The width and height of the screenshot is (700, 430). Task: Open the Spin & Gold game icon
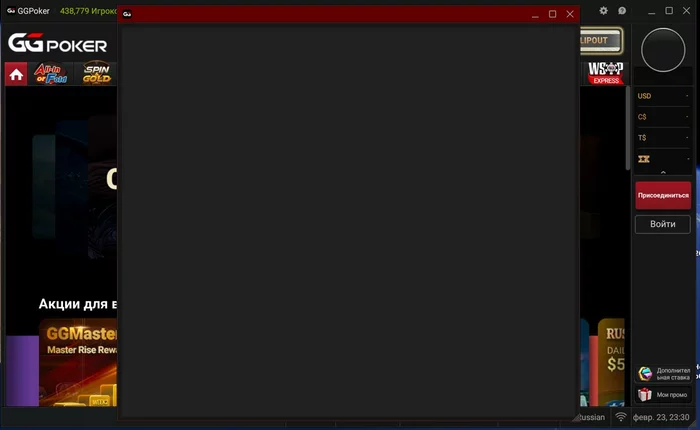(x=96, y=74)
